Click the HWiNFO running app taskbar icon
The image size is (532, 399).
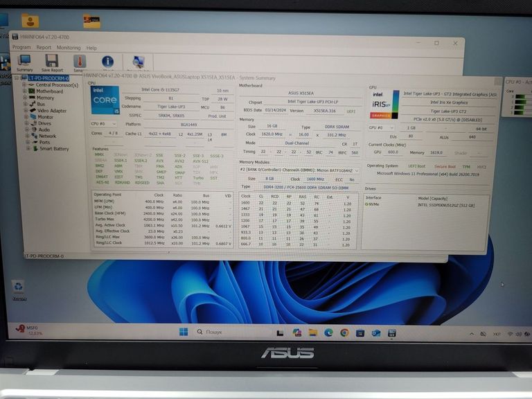(x=392, y=333)
